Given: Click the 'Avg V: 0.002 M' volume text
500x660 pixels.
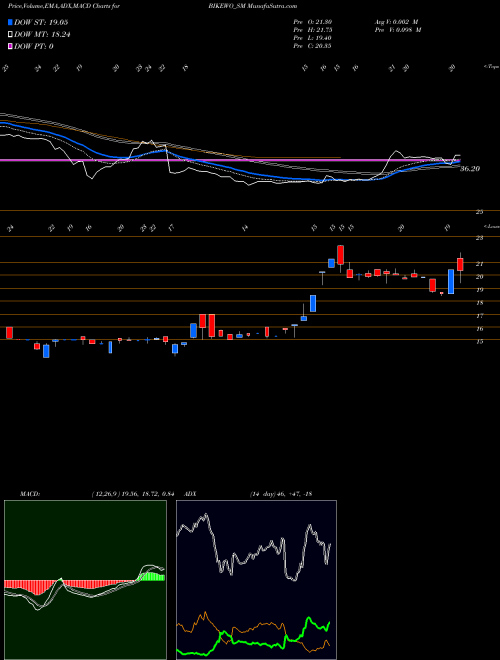Looking at the screenshot, I should [398, 22].
